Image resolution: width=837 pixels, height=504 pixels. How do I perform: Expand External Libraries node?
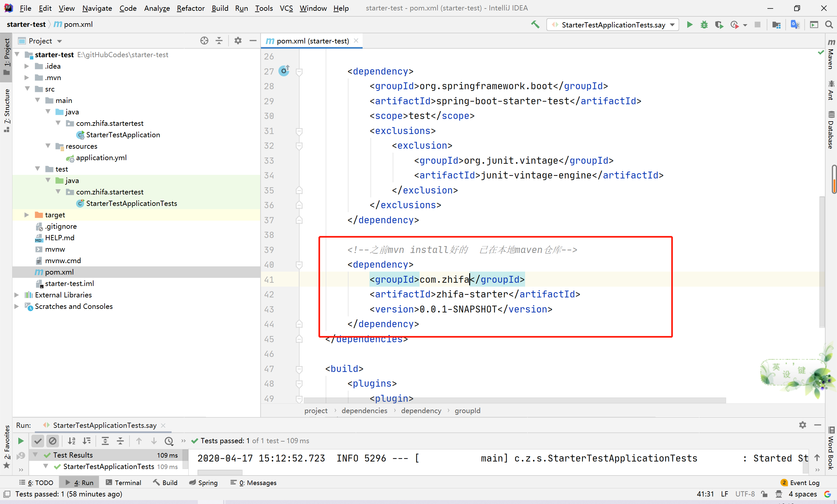point(16,295)
